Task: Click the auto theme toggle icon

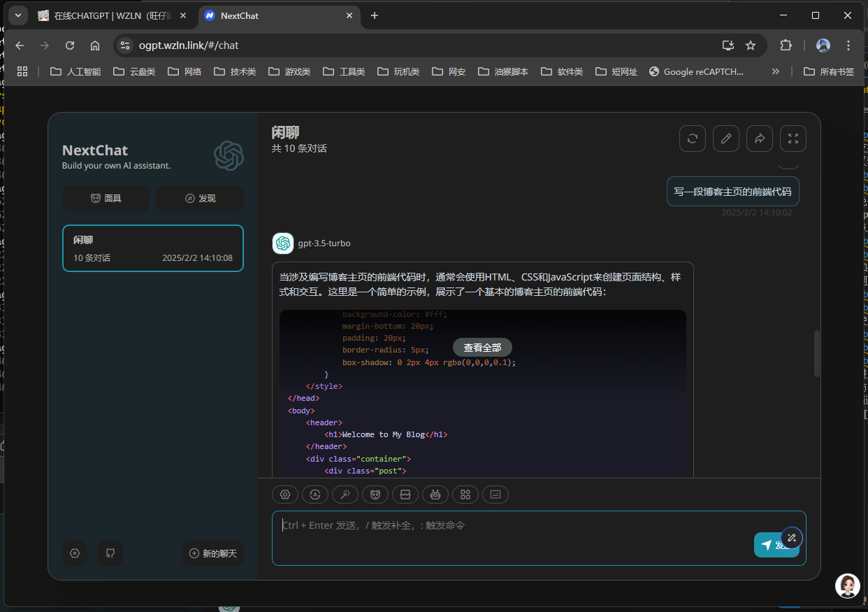Action: 315,494
